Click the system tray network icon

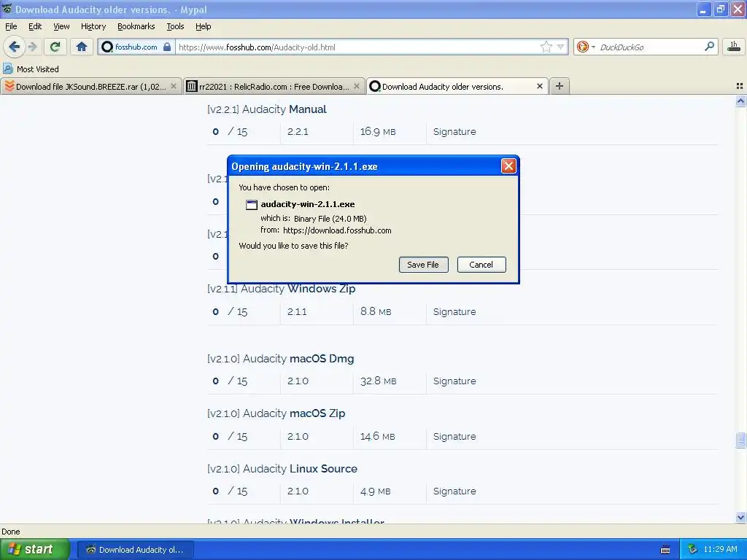point(693,550)
